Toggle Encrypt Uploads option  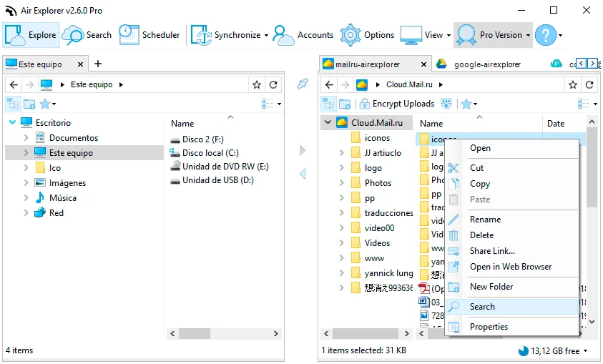pyautogui.click(x=397, y=104)
